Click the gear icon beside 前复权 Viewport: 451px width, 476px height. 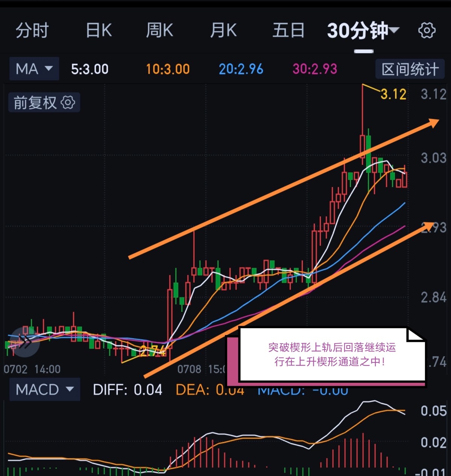coord(68,102)
